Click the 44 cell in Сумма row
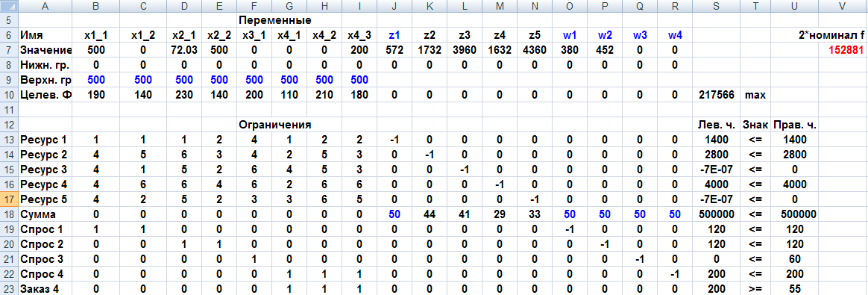This screenshot has width=868, height=295. coord(429,214)
